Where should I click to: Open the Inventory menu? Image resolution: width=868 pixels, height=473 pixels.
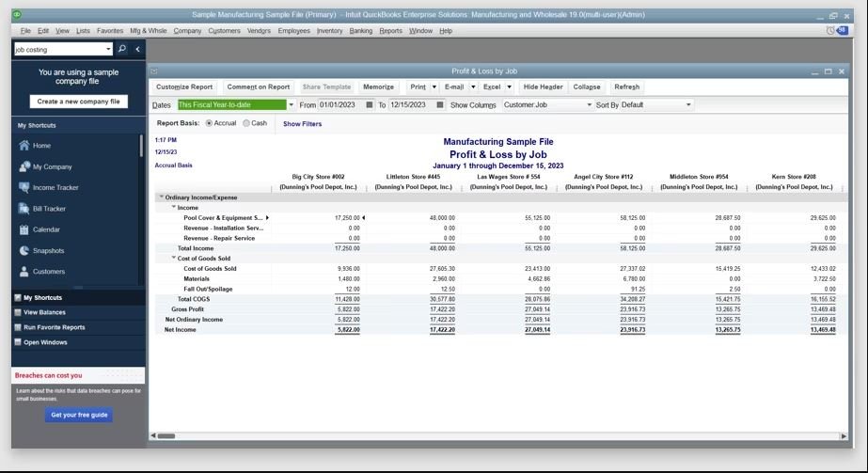(329, 31)
